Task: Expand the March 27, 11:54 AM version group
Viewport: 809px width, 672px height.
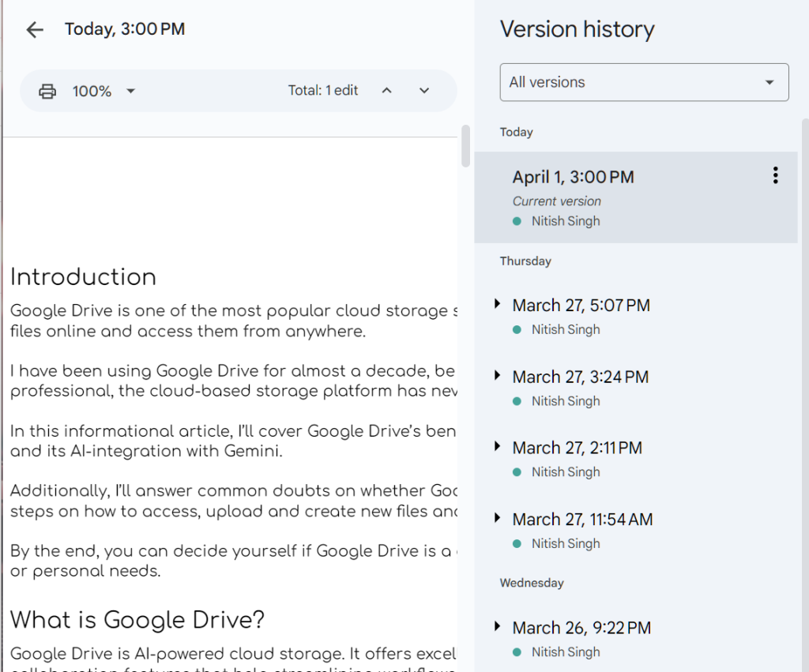Action: point(497,518)
